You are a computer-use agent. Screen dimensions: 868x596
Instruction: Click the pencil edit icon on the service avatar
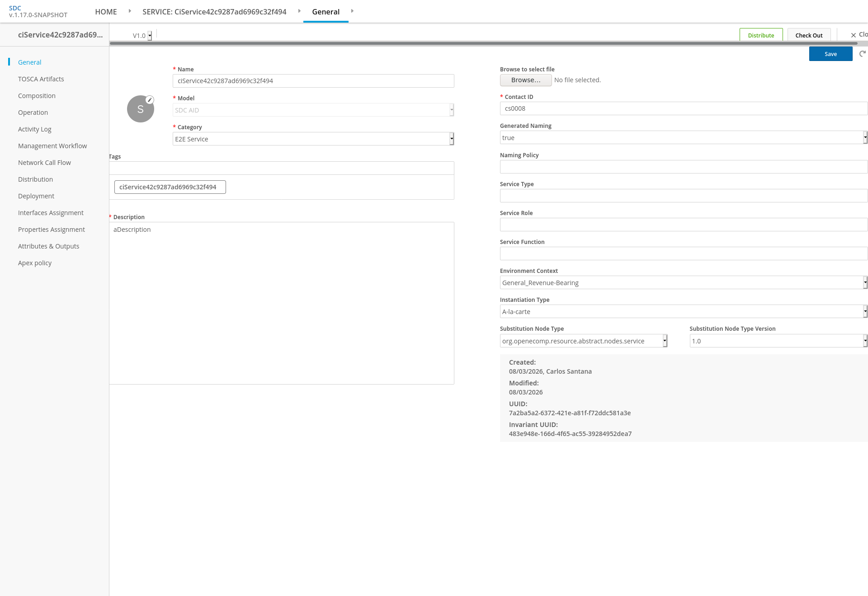coord(150,100)
